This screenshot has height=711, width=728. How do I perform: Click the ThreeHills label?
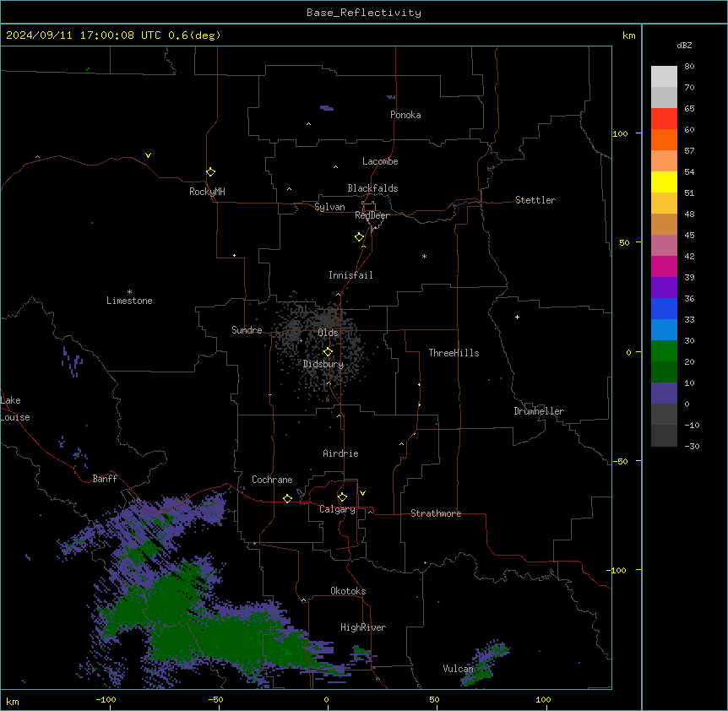454,353
